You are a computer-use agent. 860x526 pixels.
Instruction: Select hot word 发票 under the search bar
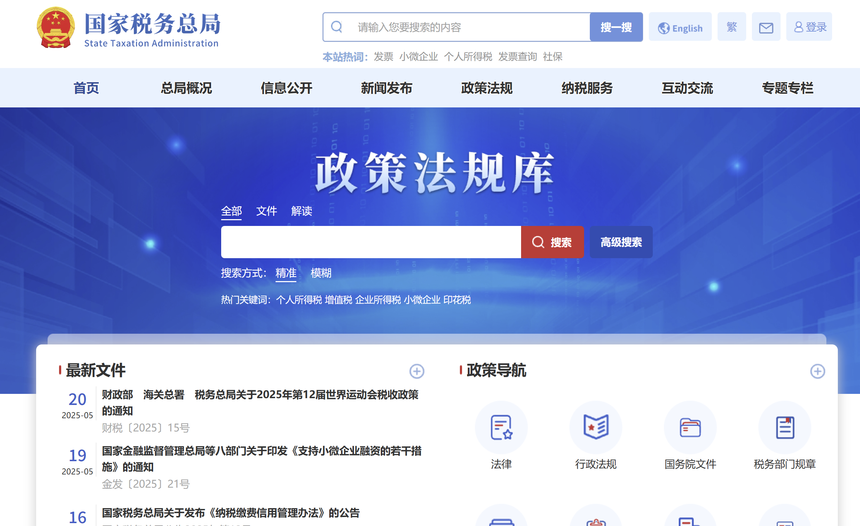pyautogui.click(x=383, y=56)
